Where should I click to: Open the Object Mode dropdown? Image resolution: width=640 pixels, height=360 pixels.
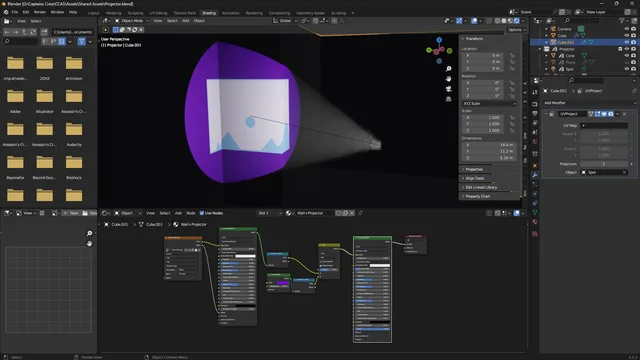click(131, 21)
